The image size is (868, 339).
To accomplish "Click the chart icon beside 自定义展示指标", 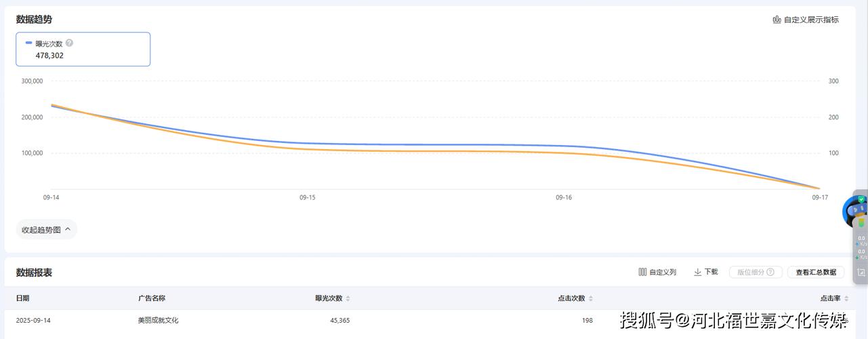I will 777,20.
